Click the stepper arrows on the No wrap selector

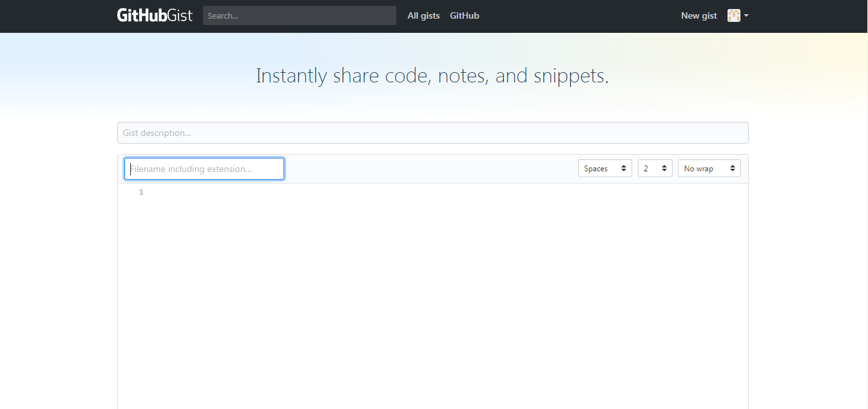(x=733, y=168)
